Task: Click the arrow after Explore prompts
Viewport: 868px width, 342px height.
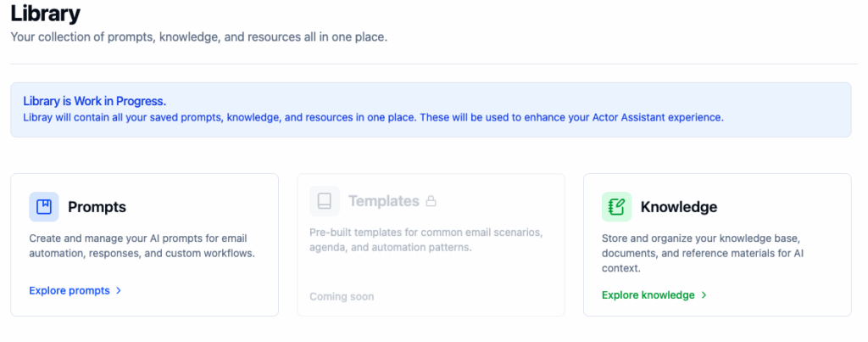Action: [x=119, y=290]
